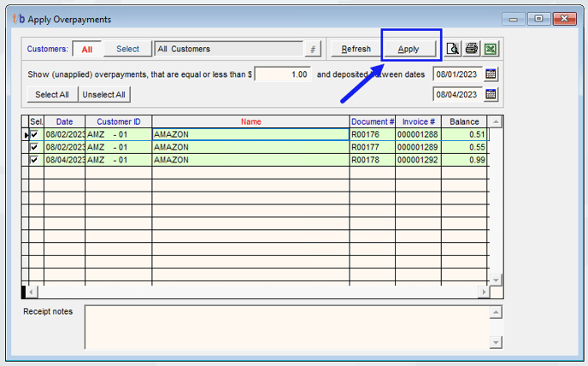Click the overpayment amount limit field

pyautogui.click(x=283, y=74)
